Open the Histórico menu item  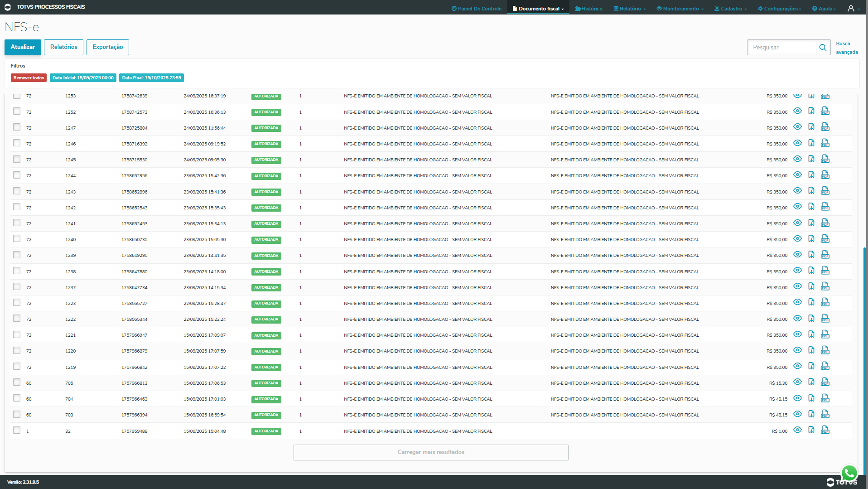pyautogui.click(x=589, y=9)
